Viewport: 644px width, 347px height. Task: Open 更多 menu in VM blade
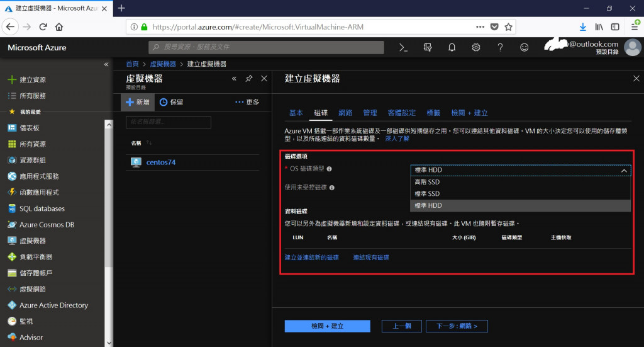click(247, 102)
